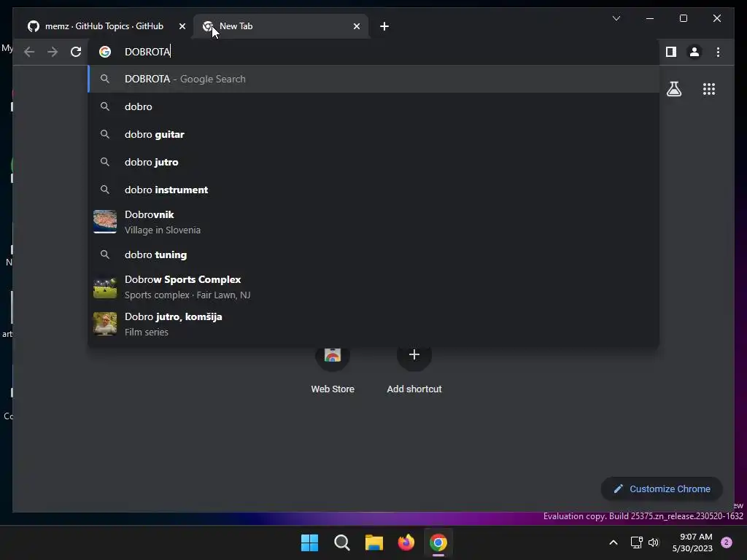Select Dobrow Sports Complex suggestion
The width and height of the screenshot is (747, 560).
click(373, 287)
